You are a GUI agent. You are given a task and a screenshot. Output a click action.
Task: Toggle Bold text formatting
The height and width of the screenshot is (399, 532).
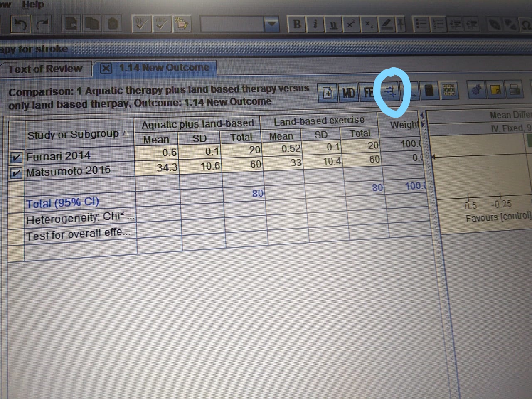297,25
